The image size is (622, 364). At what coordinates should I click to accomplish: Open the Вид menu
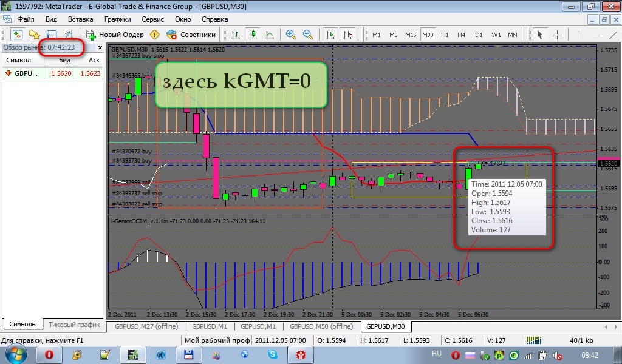[51, 19]
